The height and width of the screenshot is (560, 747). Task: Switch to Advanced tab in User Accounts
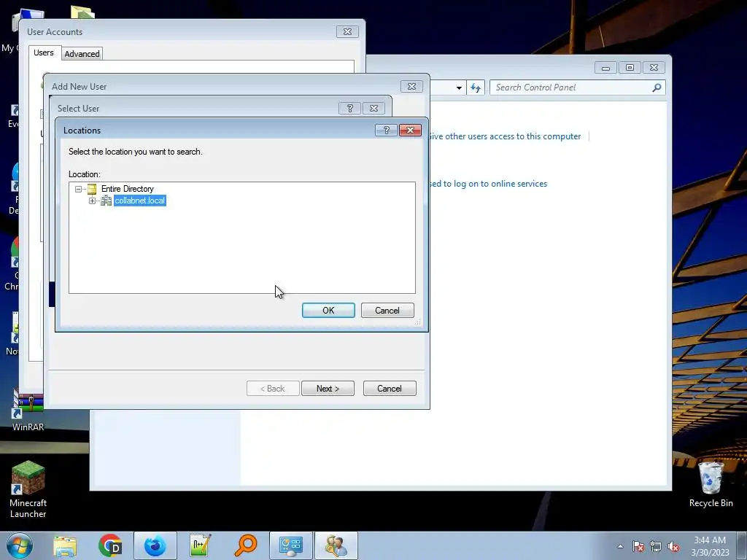[x=82, y=54]
